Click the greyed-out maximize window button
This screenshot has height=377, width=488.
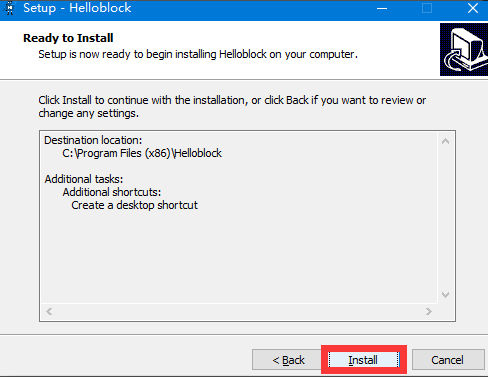point(427,8)
